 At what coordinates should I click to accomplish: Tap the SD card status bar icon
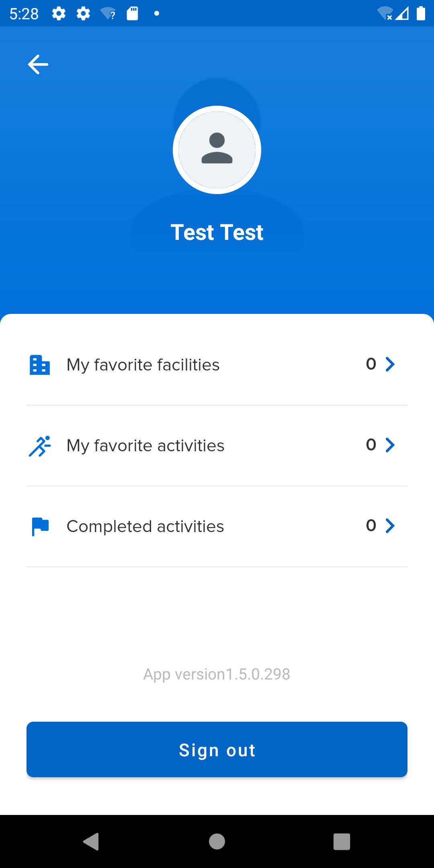point(133,14)
